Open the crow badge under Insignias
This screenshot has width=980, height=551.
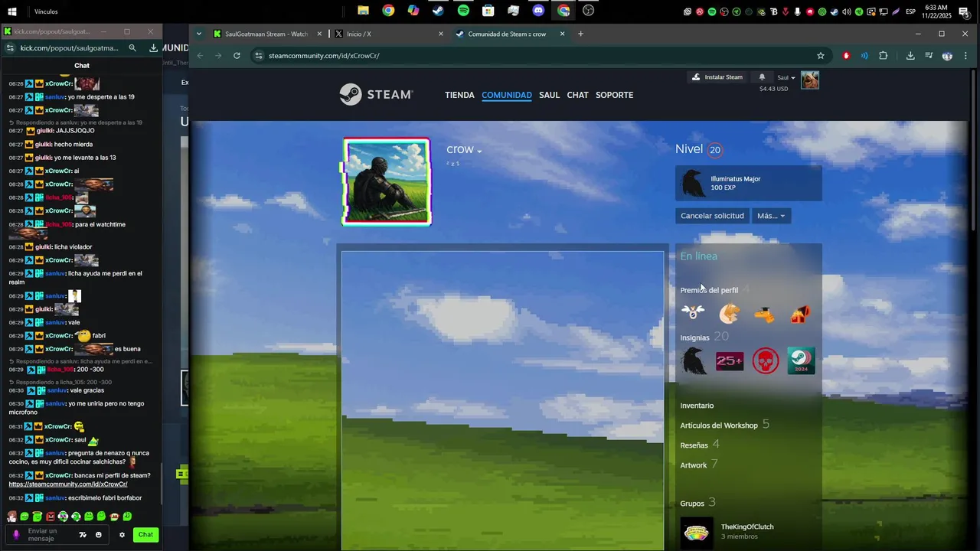pyautogui.click(x=694, y=360)
